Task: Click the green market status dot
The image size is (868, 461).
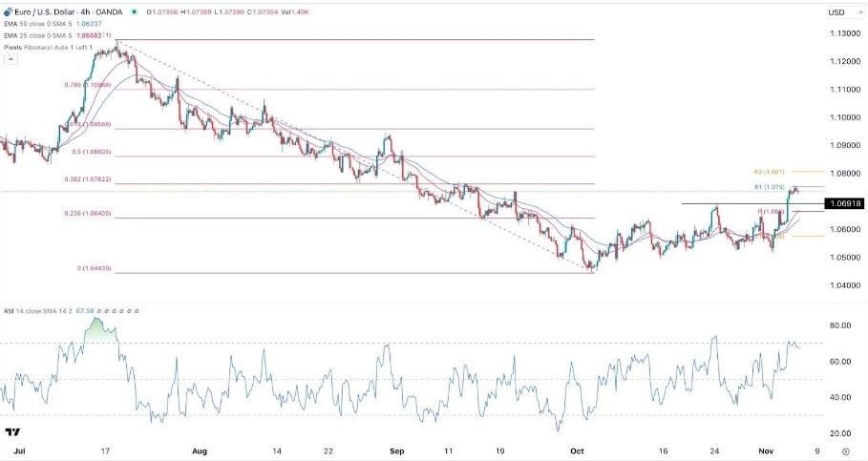Action: (x=135, y=11)
